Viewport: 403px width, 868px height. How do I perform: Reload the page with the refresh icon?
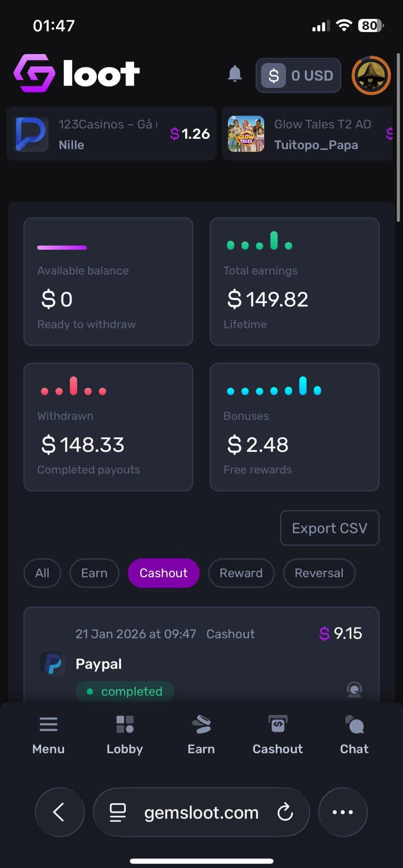tap(285, 812)
